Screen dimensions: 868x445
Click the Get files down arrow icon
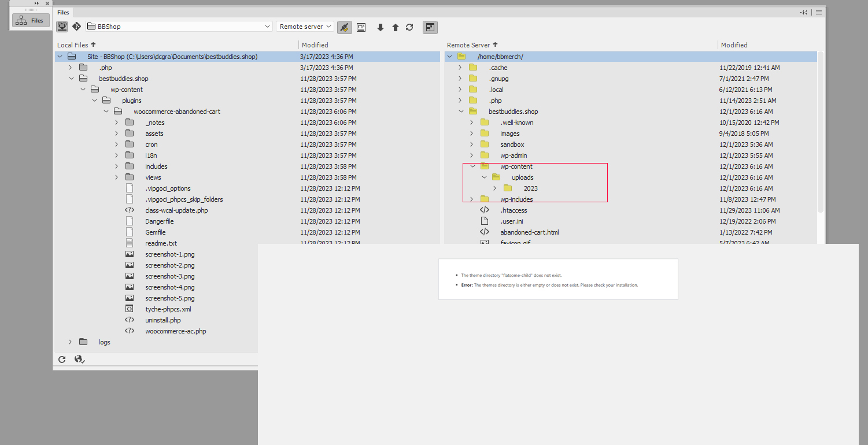(x=380, y=27)
